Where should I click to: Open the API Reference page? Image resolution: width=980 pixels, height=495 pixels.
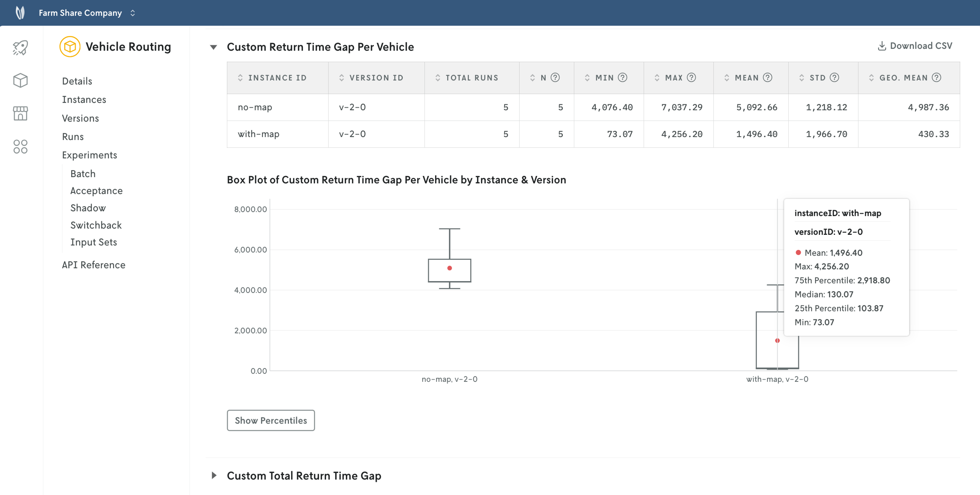[94, 265]
